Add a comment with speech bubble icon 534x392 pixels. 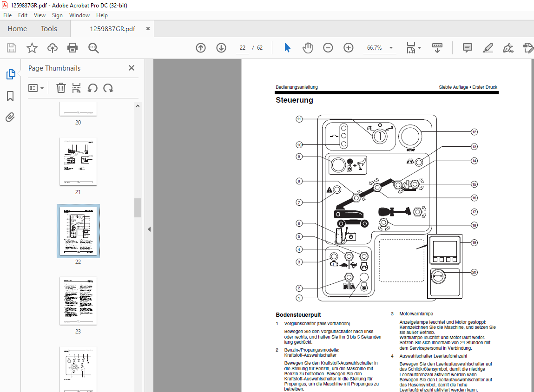pos(468,48)
